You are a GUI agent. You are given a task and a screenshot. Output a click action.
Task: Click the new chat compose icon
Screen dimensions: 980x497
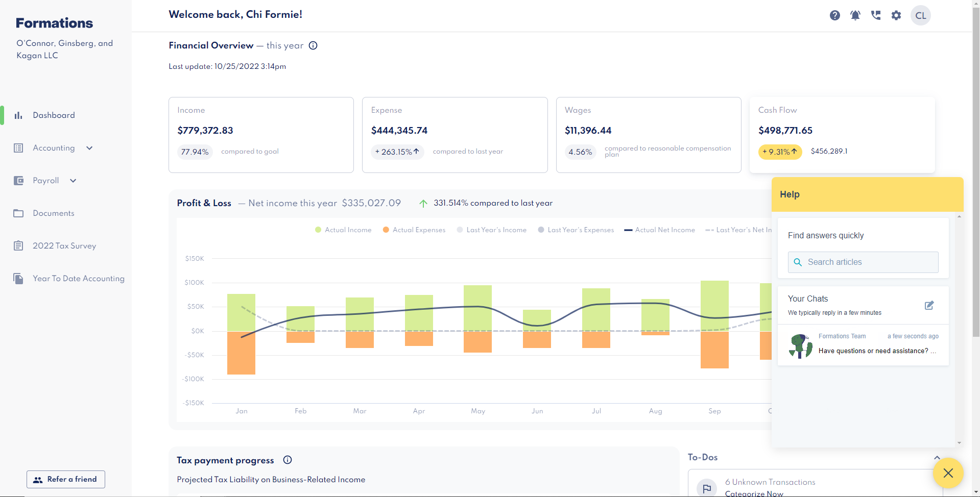929,305
